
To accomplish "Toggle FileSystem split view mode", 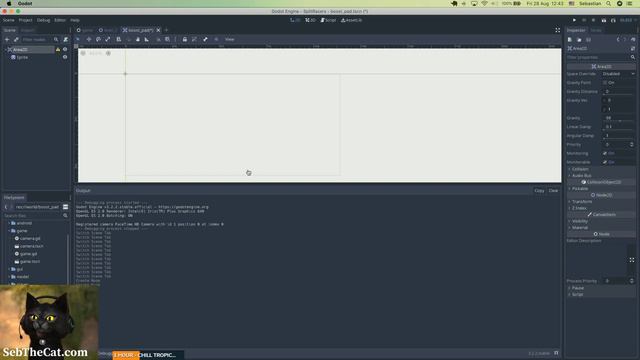I will (65, 207).
